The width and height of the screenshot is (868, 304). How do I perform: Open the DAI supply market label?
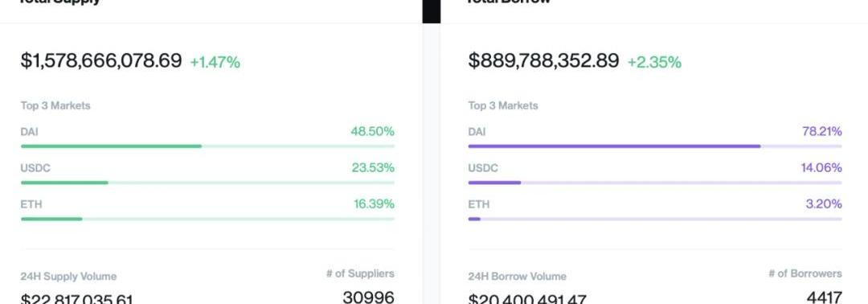(x=30, y=132)
